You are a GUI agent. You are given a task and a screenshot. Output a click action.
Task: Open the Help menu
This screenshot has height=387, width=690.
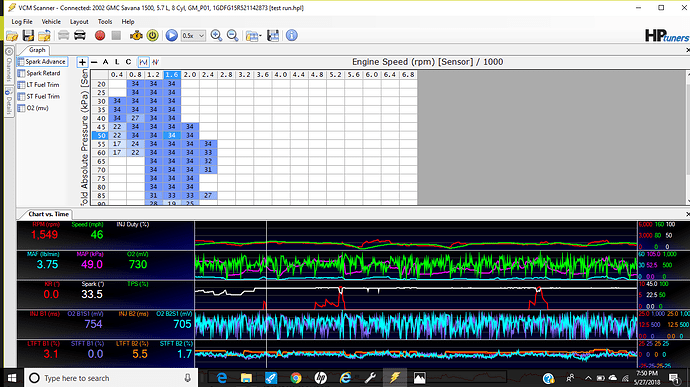[x=128, y=22]
